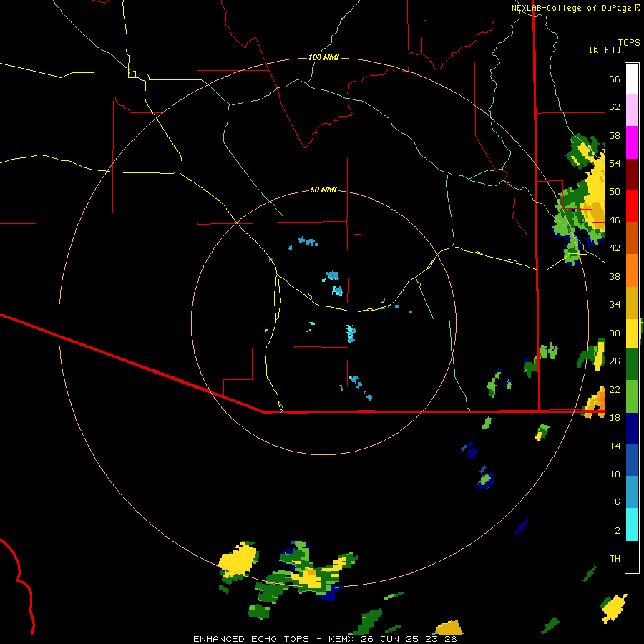Pick the gold legend swatch near 34
Viewport: 644px width, 644px height.
[x=632, y=303]
